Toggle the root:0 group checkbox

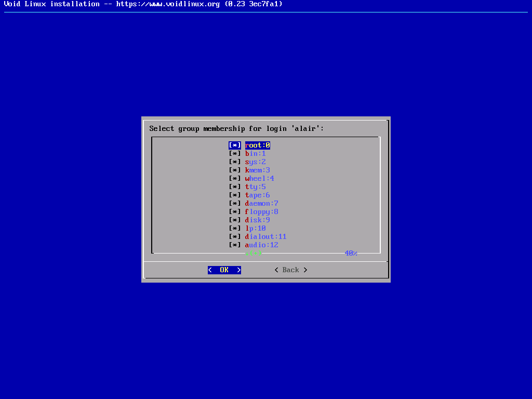[x=235, y=145]
